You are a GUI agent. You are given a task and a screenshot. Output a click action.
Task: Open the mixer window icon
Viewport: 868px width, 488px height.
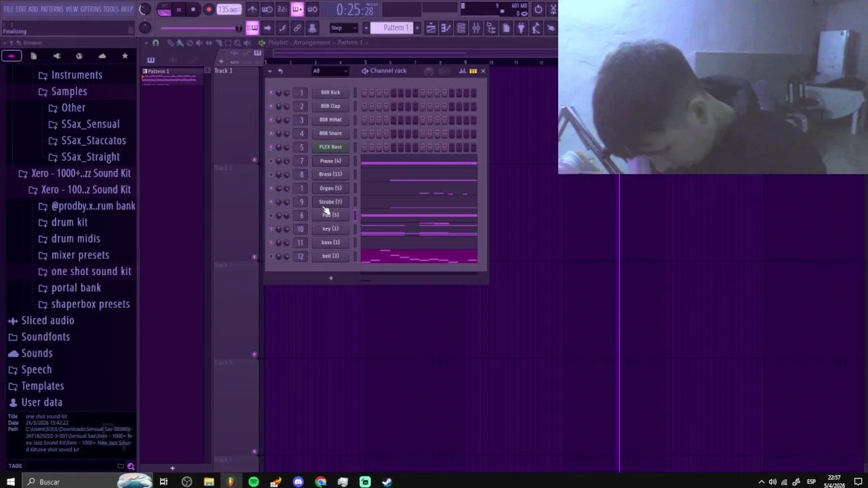pos(476,28)
